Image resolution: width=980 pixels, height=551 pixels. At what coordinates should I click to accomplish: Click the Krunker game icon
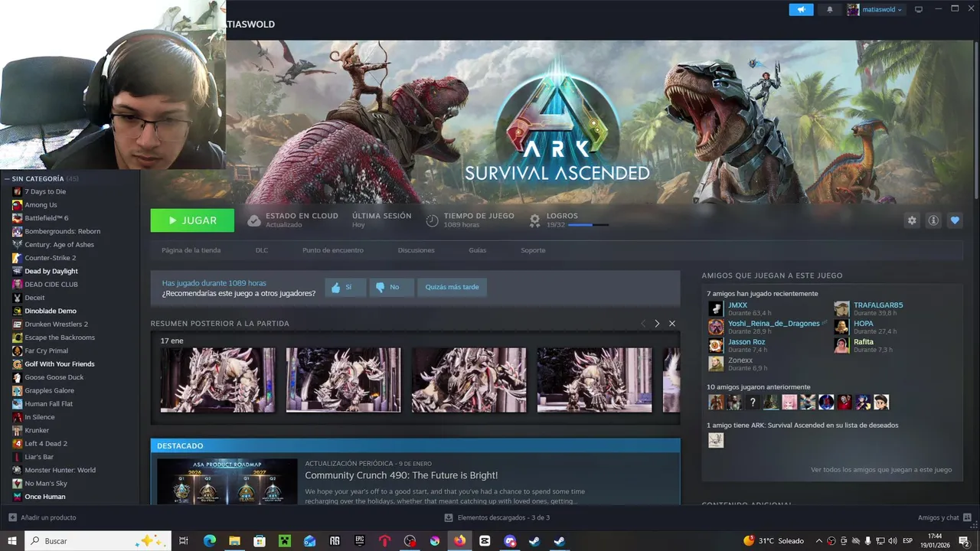[x=17, y=430]
